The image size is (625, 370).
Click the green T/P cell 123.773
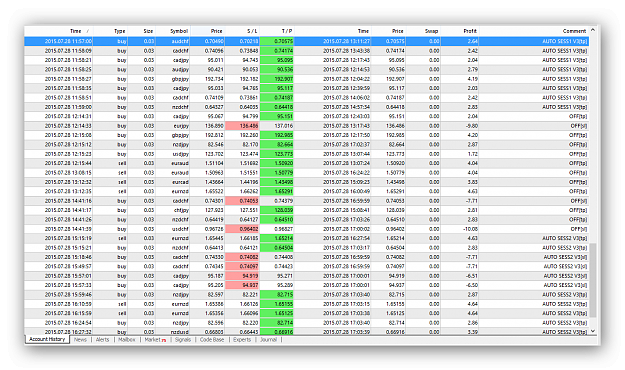pos(277,154)
